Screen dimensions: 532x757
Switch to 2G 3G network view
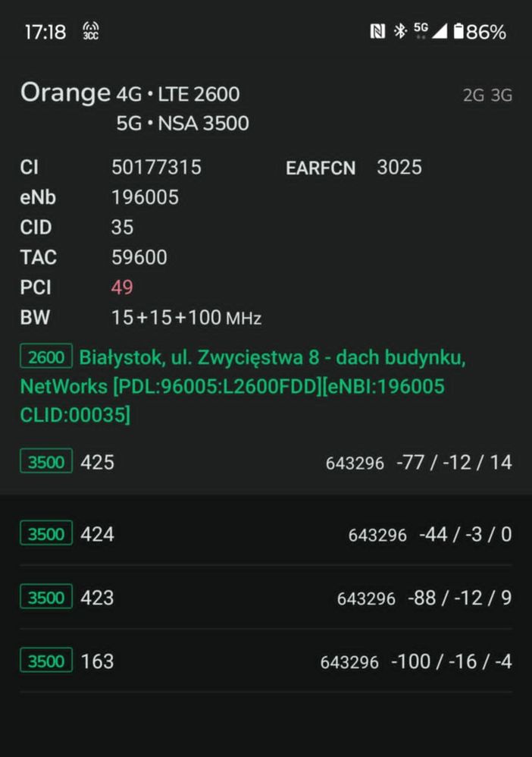[x=487, y=96]
